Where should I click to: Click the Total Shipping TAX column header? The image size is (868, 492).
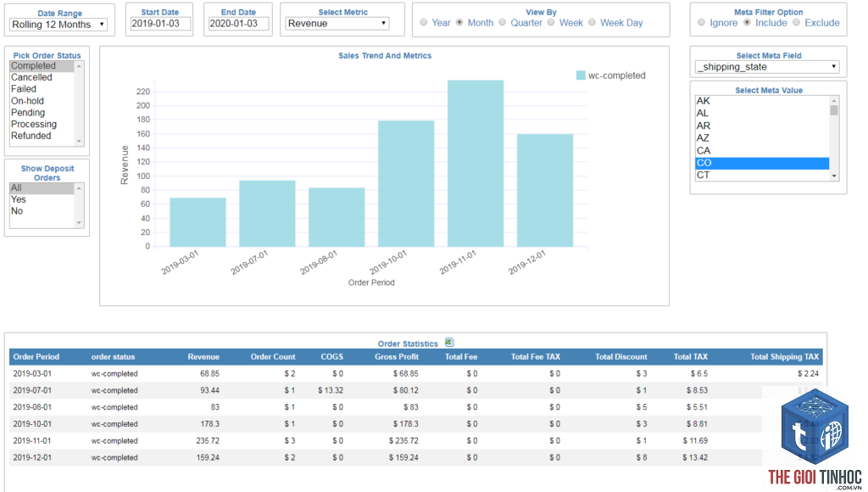coord(784,357)
